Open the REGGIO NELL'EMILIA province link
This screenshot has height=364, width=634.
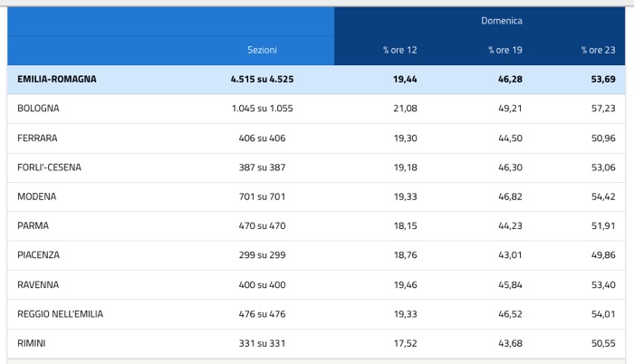coord(60,314)
